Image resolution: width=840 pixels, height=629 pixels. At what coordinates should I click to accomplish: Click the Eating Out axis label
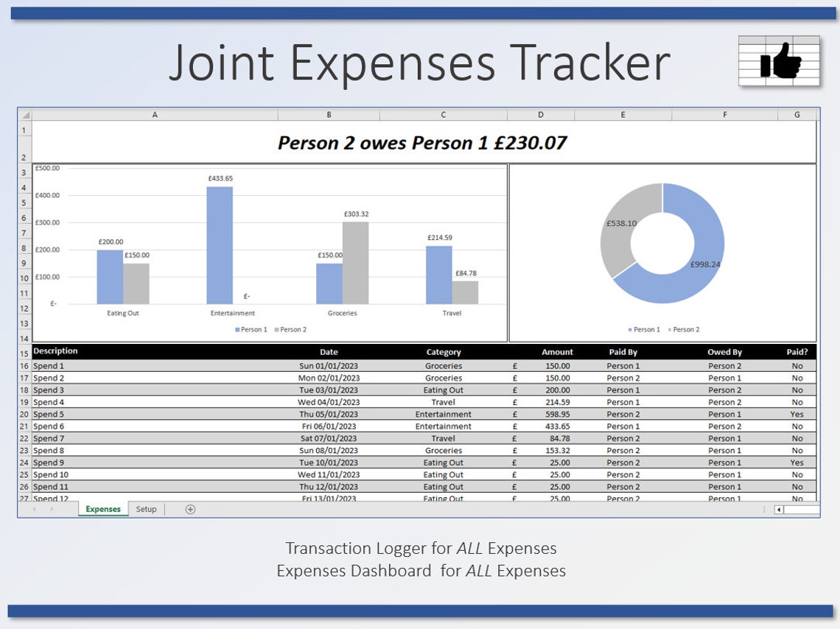(122, 313)
